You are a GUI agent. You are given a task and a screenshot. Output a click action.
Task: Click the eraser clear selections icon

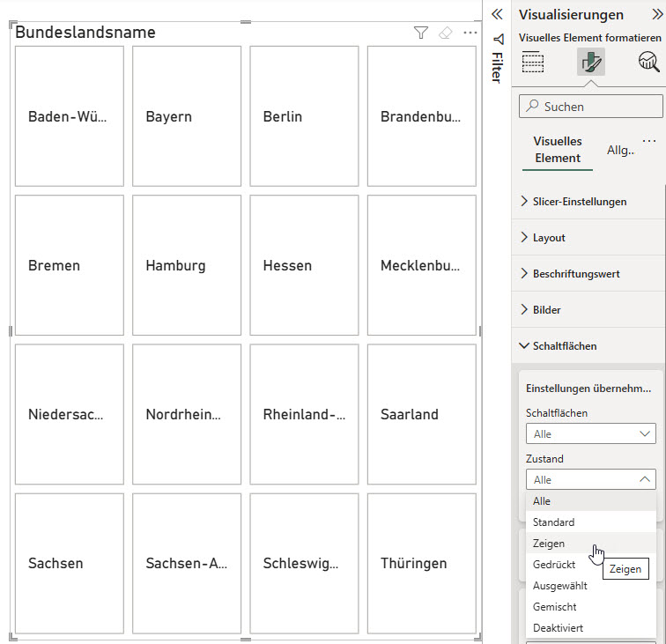click(445, 33)
